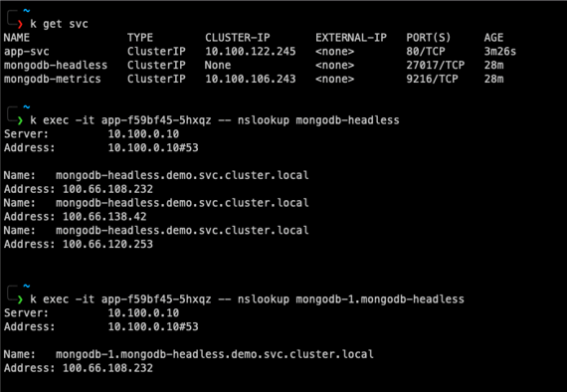Click the 9216/TCP port entry
567x392 pixels.
pos(432,79)
